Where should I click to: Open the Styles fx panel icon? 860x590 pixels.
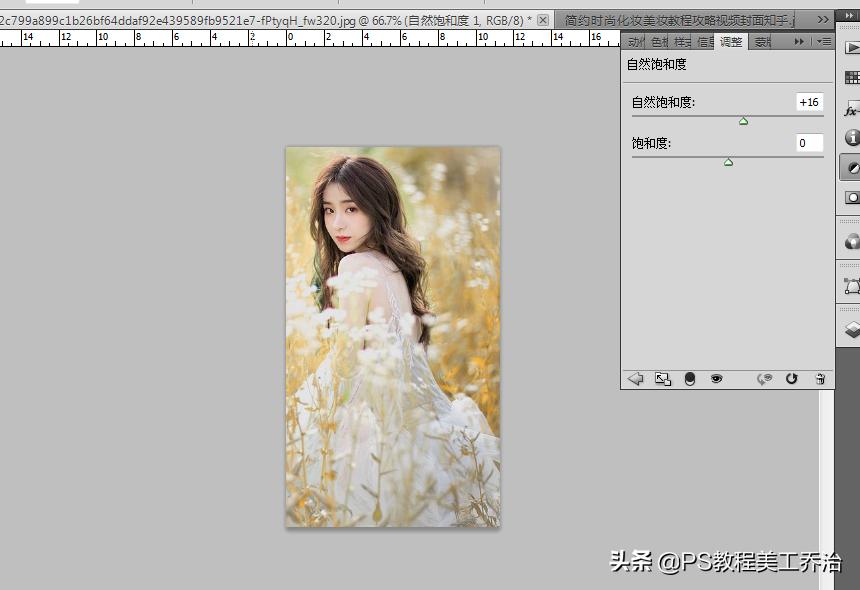[x=852, y=108]
